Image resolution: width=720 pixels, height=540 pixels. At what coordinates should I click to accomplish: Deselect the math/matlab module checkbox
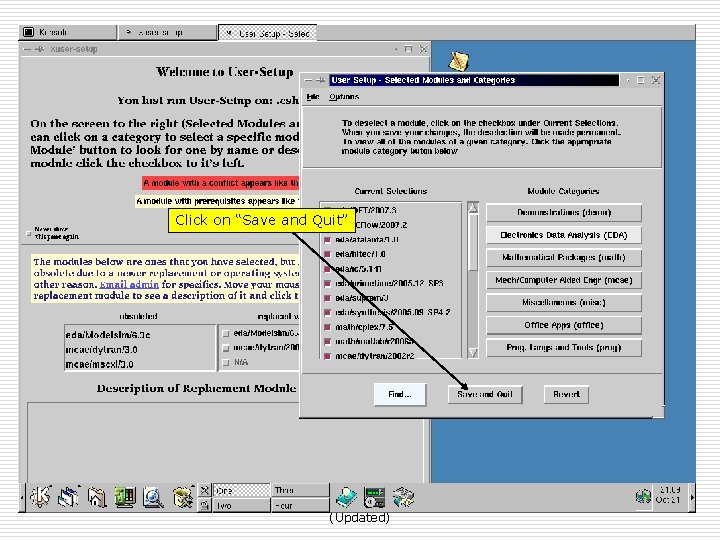click(327, 342)
